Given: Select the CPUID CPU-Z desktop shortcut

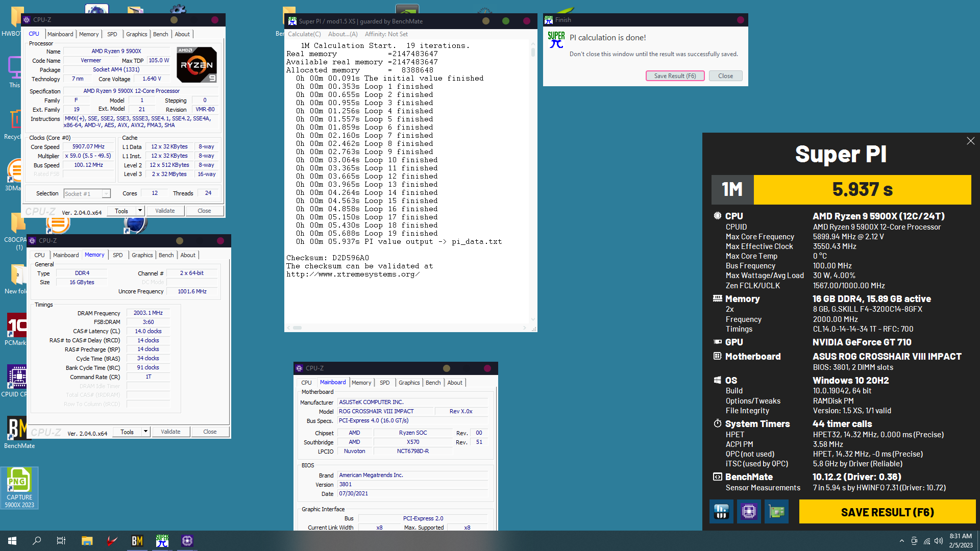Looking at the screenshot, I should point(17,381).
